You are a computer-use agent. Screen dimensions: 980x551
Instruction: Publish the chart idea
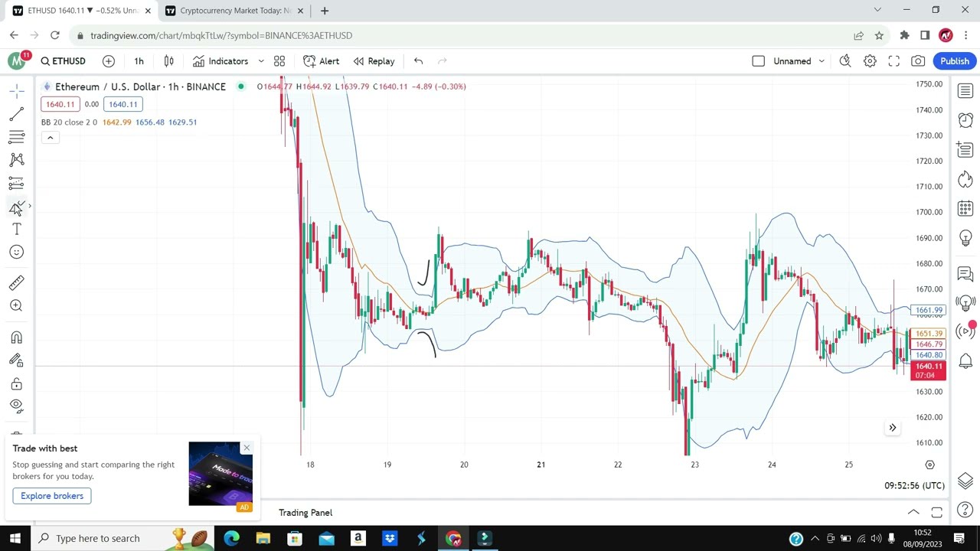click(955, 61)
